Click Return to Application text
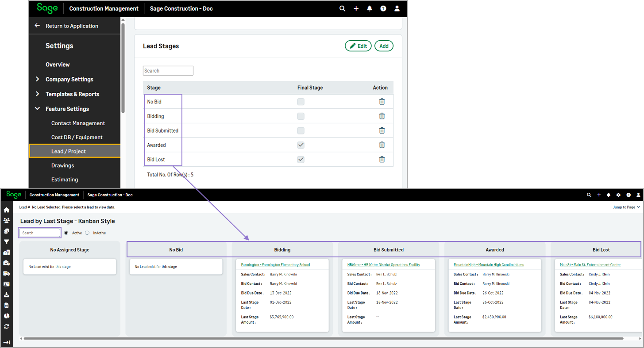The image size is (644, 348). click(72, 26)
